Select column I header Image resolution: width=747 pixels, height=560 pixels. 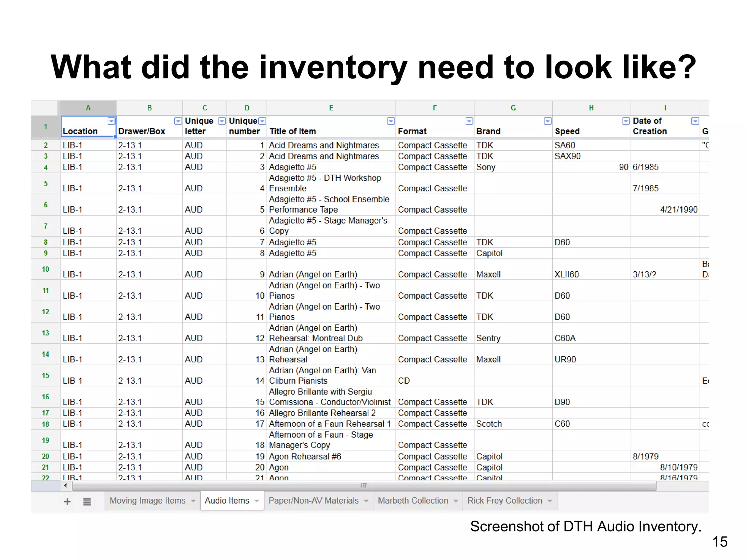(665, 108)
